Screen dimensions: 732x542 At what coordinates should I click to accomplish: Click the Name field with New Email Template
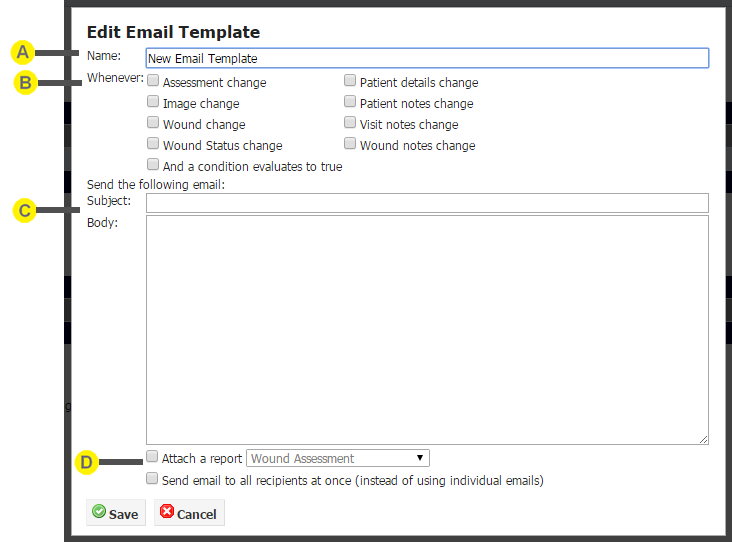click(427, 58)
